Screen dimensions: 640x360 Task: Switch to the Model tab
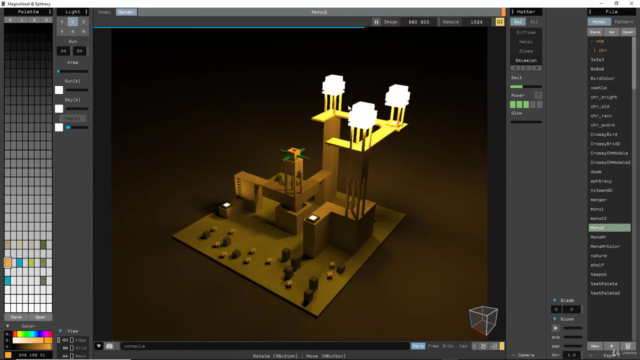(104, 12)
